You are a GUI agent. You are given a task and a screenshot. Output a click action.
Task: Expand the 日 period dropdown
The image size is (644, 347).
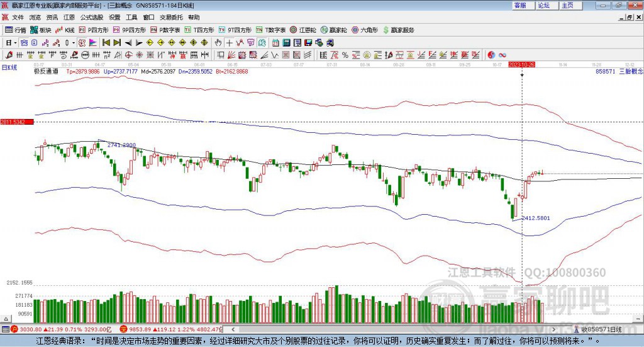tap(15, 43)
